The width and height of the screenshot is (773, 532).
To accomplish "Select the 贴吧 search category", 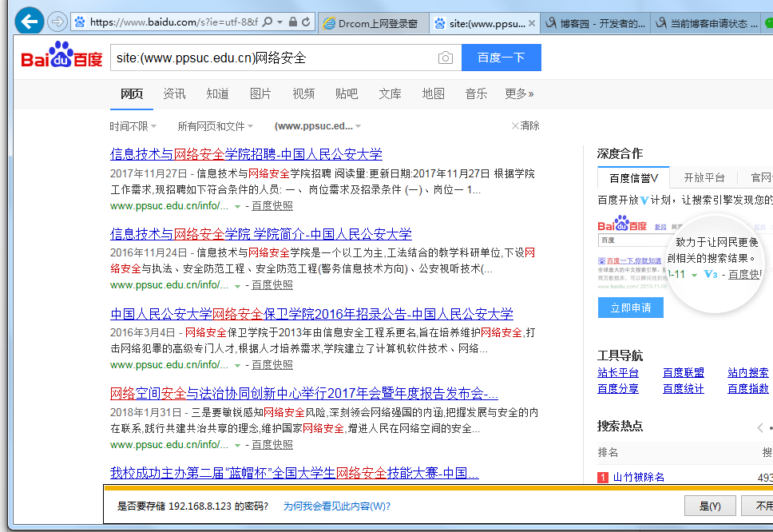I will (x=347, y=93).
